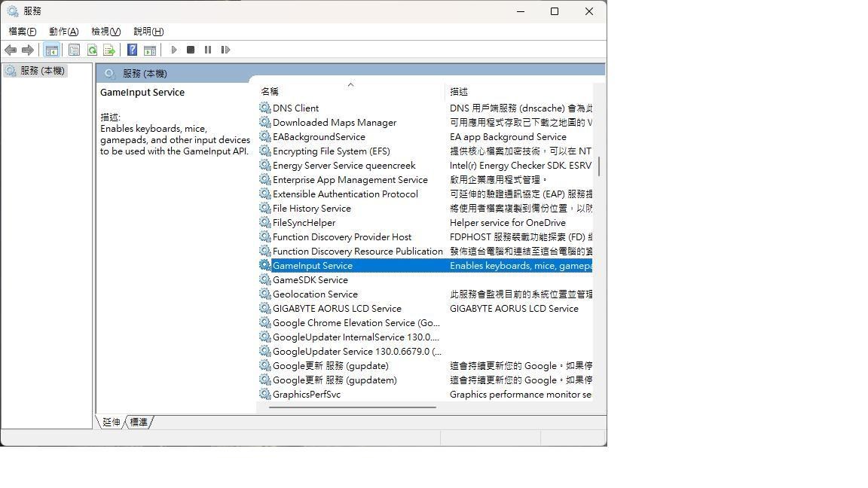Stop the selected service
The width and height of the screenshot is (868, 488).
click(x=191, y=50)
